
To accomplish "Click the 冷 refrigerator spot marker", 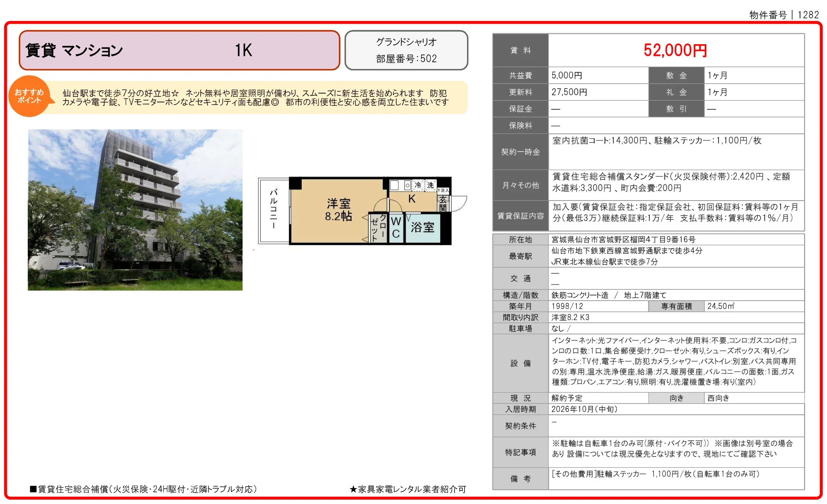I will pos(418,185).
